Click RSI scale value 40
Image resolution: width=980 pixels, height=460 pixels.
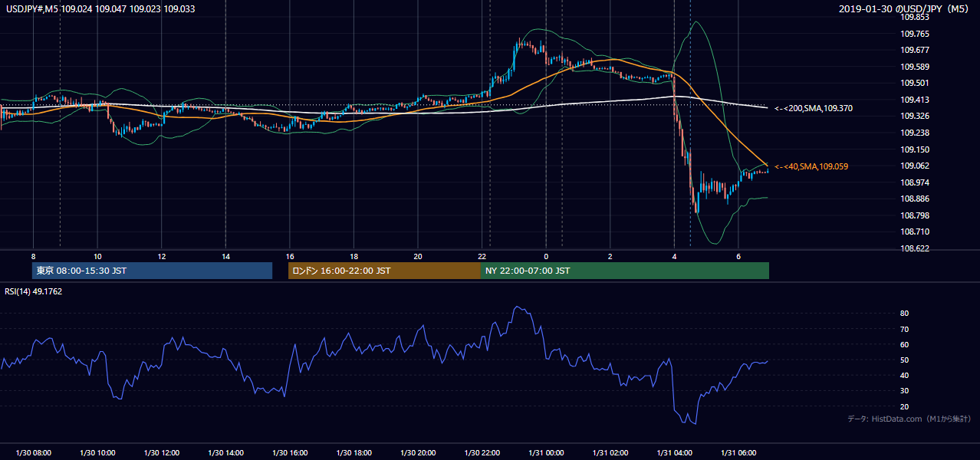pos(904,375)
